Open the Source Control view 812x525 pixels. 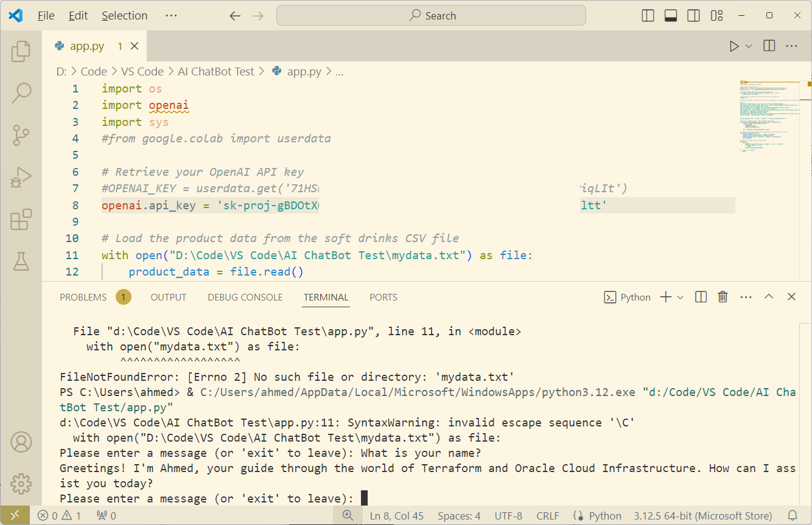(x=21, y=135)
